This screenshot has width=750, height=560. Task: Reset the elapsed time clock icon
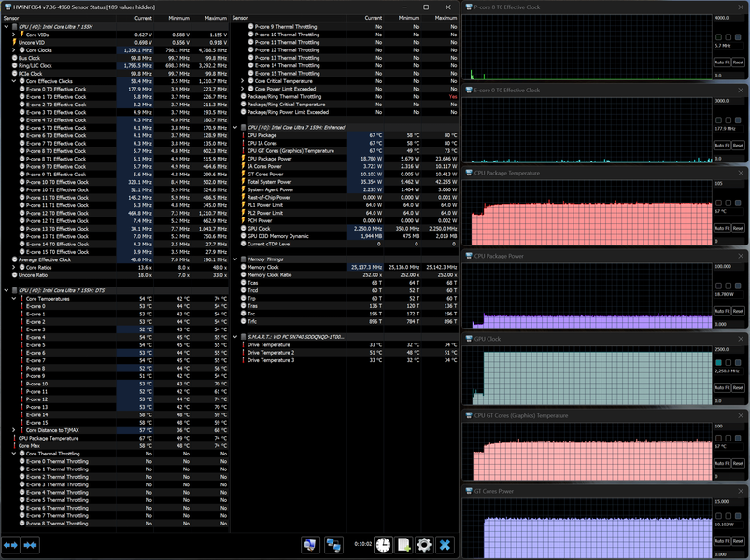pyautogui.click(x=383, y=545)
